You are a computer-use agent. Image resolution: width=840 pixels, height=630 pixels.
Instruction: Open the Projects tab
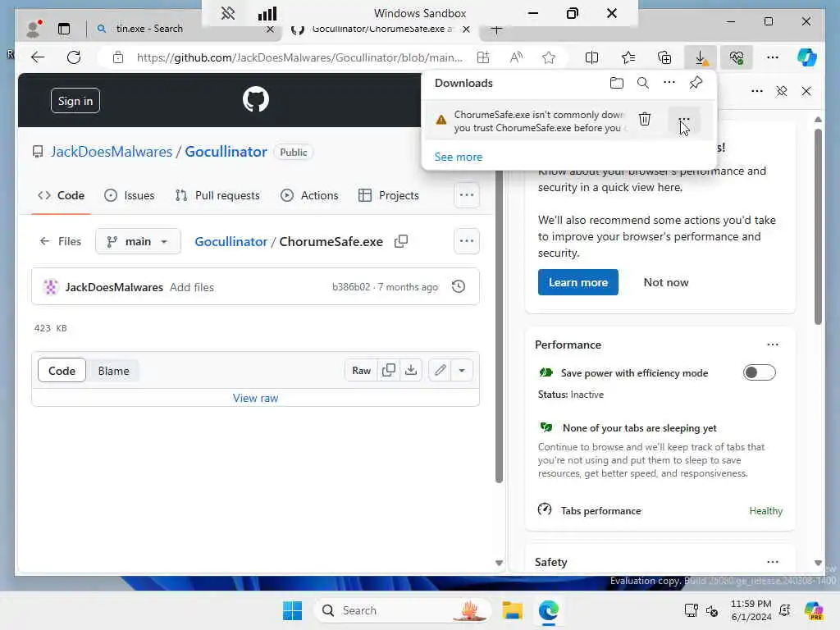(389, 195)
